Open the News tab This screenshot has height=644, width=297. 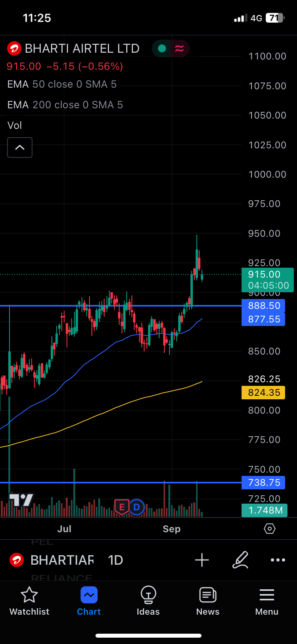(208, 601)
